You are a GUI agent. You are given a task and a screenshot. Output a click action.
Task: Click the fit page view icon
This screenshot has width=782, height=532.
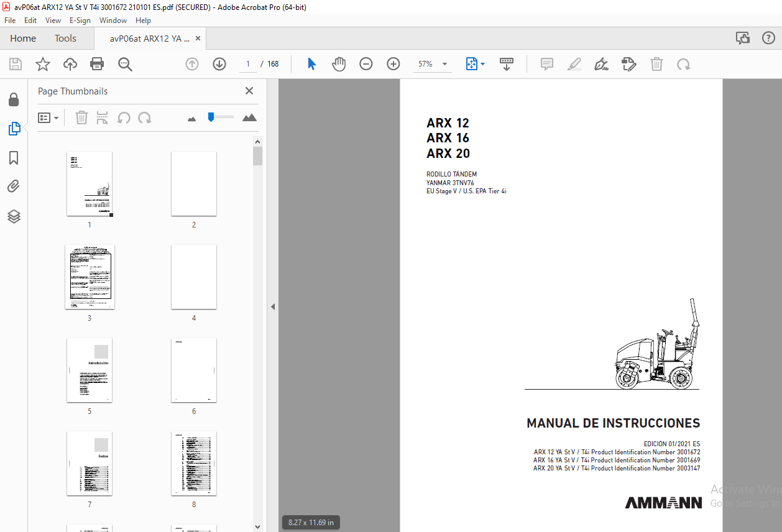[471, 64]
